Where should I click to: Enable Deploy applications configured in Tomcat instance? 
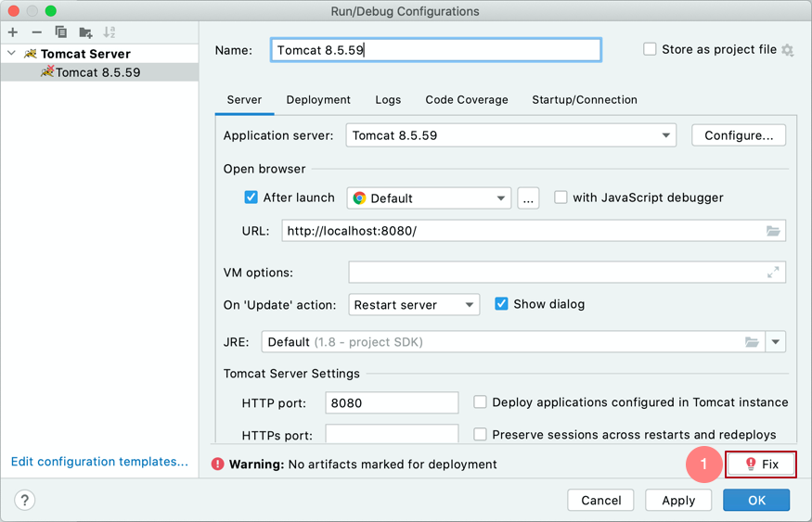point(480,402)
